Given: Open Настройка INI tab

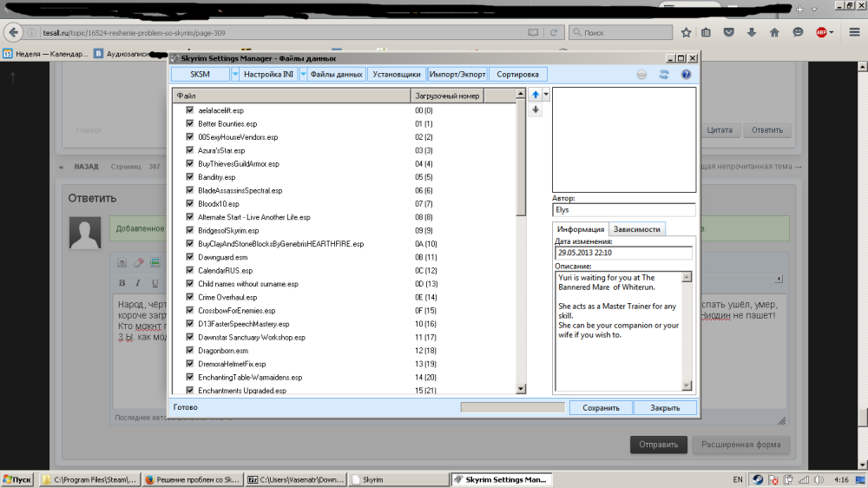Looking at the screenshot, I should tap(268, 74).
